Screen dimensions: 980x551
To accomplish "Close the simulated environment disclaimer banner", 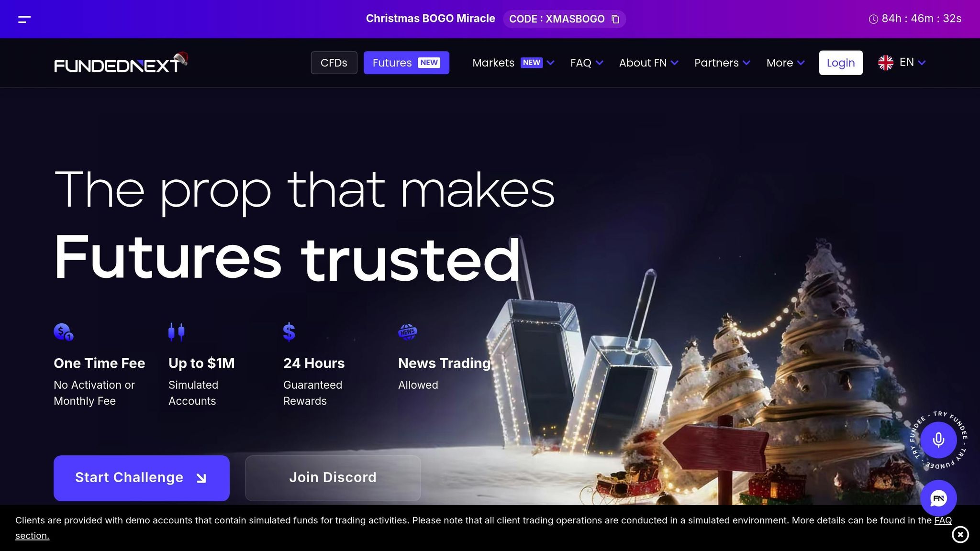I will click(960, 534).
